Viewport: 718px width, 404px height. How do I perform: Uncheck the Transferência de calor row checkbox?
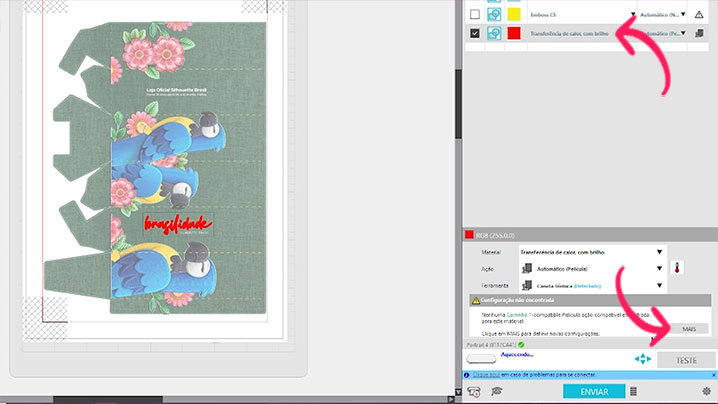(475, 33)
